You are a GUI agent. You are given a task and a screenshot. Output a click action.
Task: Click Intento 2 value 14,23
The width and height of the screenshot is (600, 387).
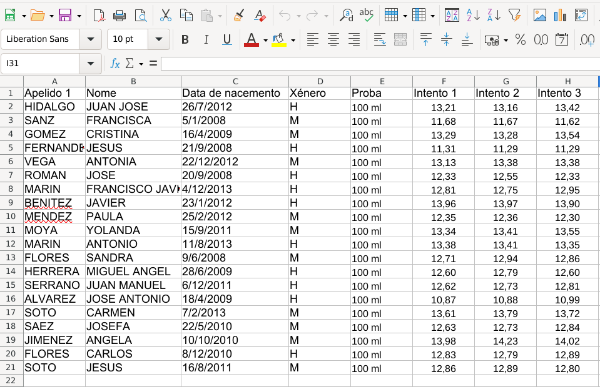pos(505,340)
